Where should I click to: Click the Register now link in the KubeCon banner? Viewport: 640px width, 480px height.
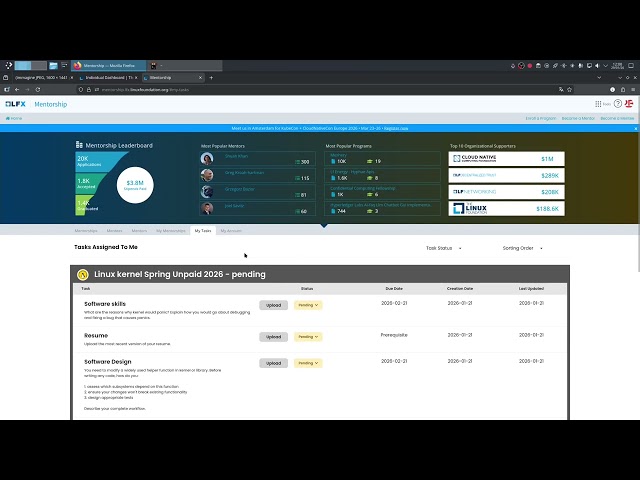pyautogui.click(x=396, y=128)
